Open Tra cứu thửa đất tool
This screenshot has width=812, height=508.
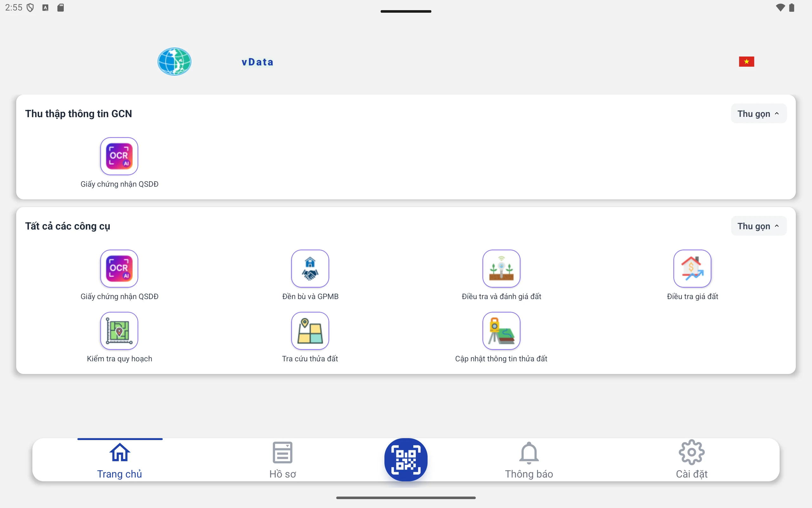(310, 331)
